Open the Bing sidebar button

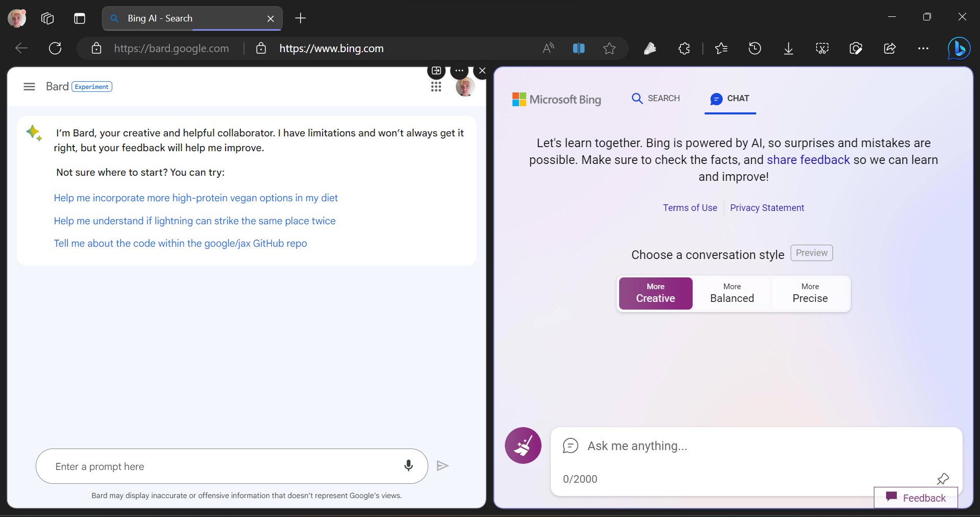click(959, 49)
